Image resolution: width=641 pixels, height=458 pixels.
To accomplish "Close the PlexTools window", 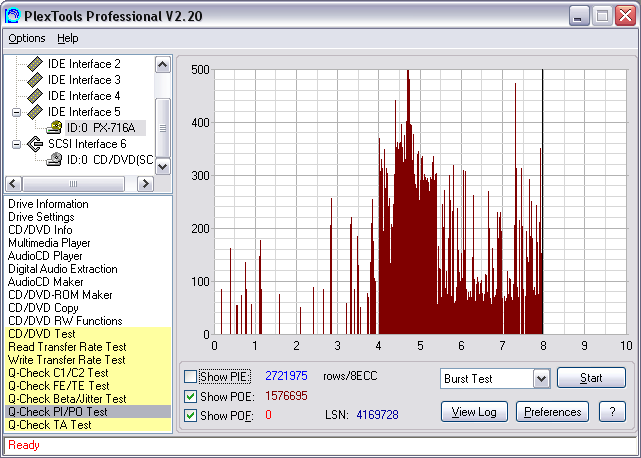I will pyautogui.click(x=625, y=16).
